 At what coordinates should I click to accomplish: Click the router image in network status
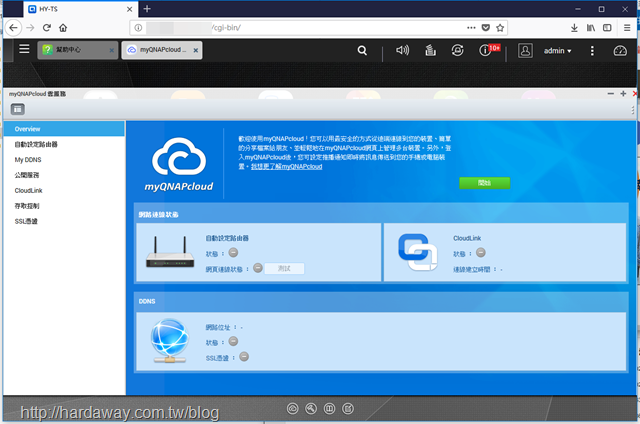170,252
